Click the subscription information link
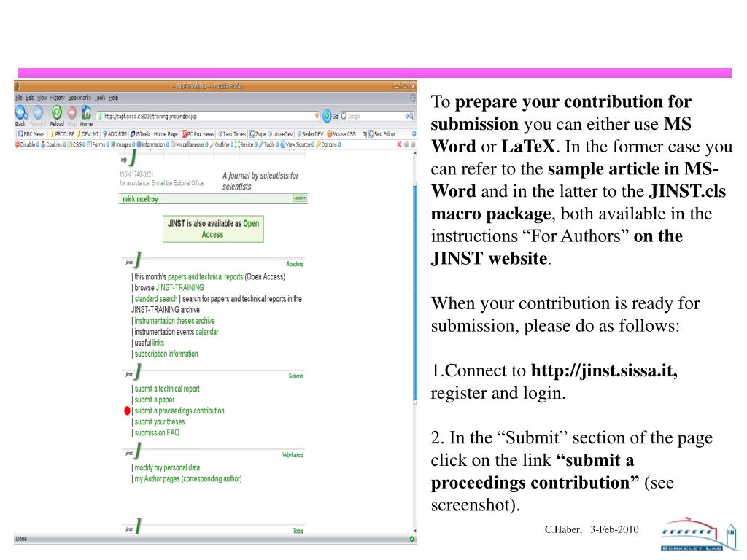This screenshot has height=560, width=747. [166, 354]
